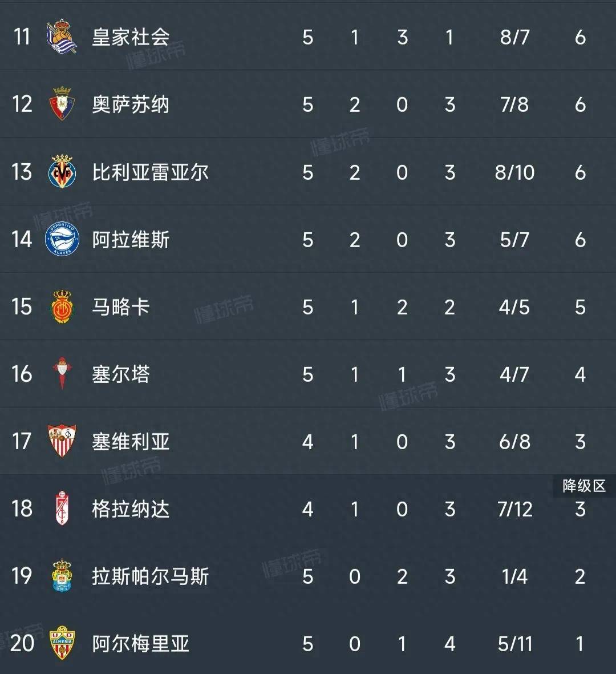This screenshot has height=674, width=616.
Task: Select the Almería club crest
Action: coord(62,643)
